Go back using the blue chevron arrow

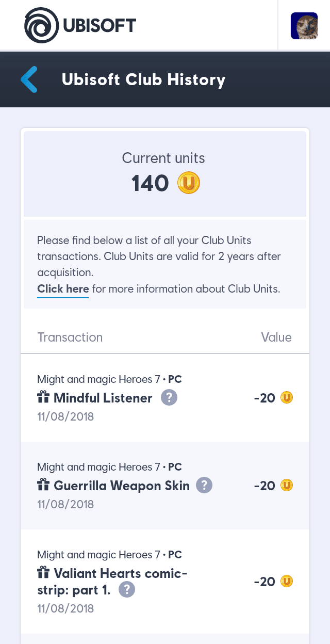[x=29, y=79]
